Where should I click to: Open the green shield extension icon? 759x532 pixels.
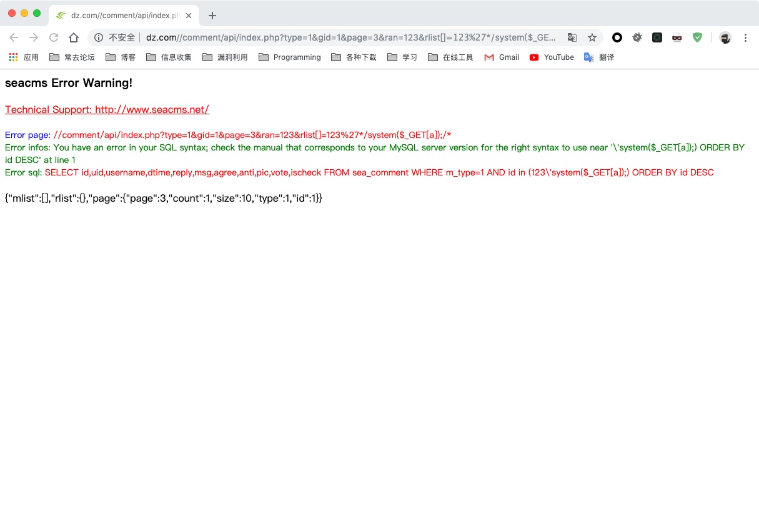[697, 37]
